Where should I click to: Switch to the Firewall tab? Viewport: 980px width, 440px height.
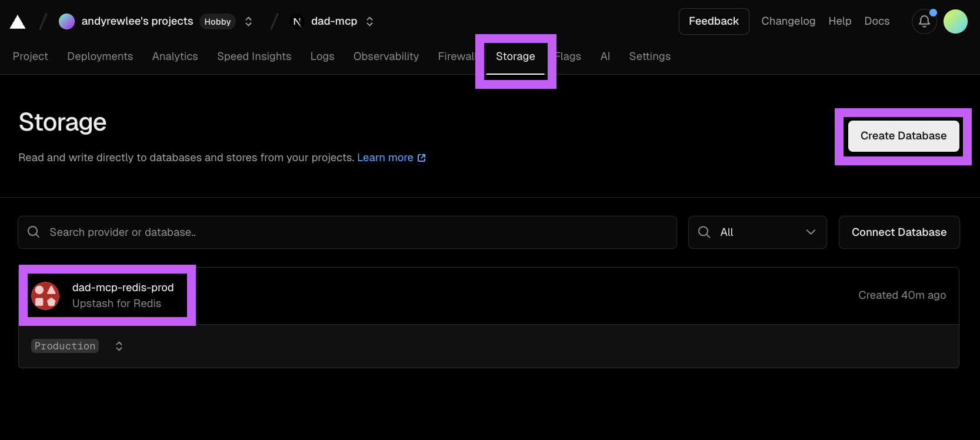click(456, 56)
